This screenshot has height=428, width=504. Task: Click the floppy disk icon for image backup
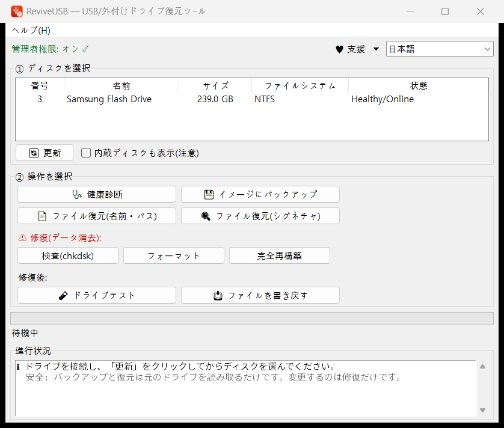(x=209, y=194)
